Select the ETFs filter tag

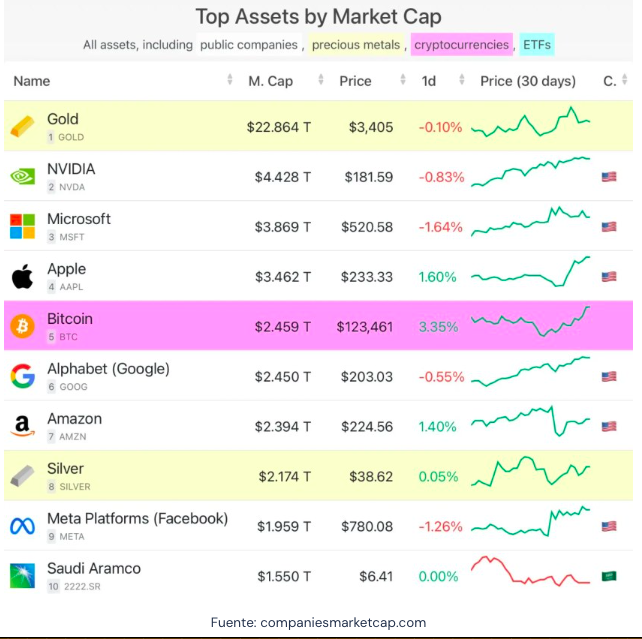pyautogui.click(x=536, y=45)
